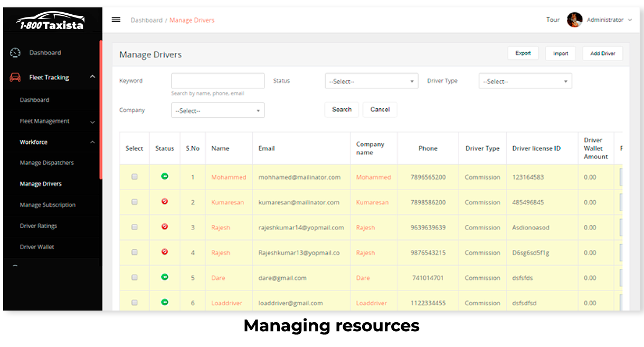The width and height of the screenshot is (644, 347).
Task: Click the Add Driver button
Action: (x=603, y=53)
